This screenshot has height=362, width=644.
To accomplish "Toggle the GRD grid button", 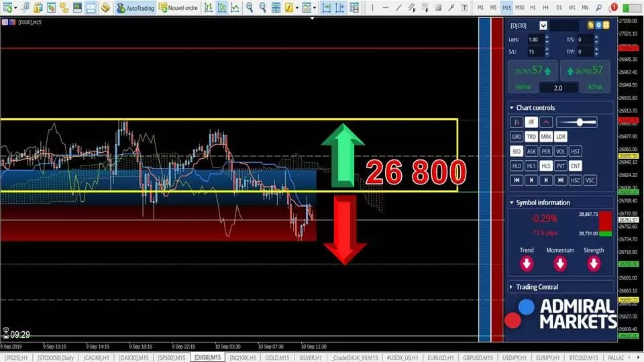I will [x=517, y=137].
